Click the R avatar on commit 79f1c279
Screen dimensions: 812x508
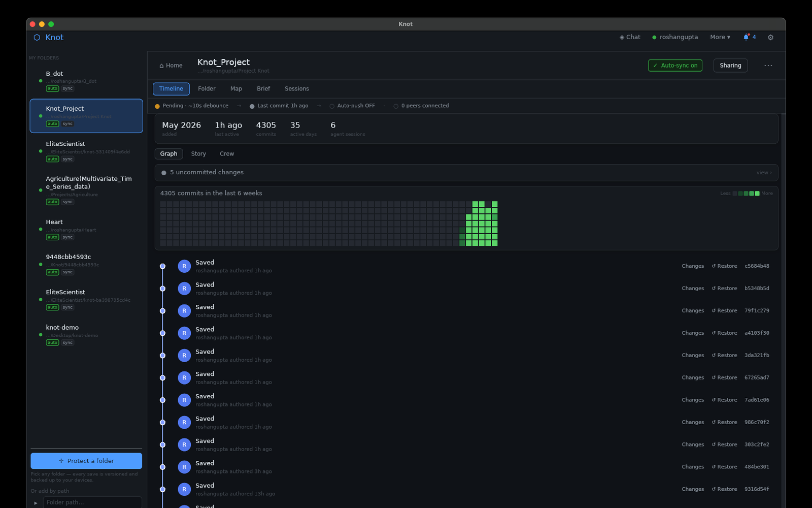point(184,311)
